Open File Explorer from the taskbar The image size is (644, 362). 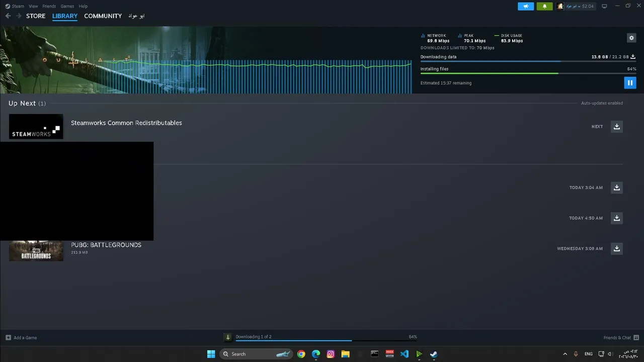click(345, 354)
